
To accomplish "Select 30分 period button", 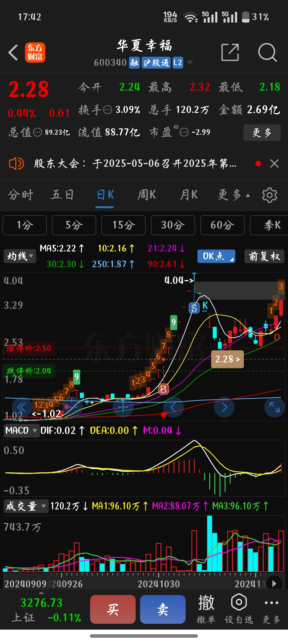I will coord(173,225).
